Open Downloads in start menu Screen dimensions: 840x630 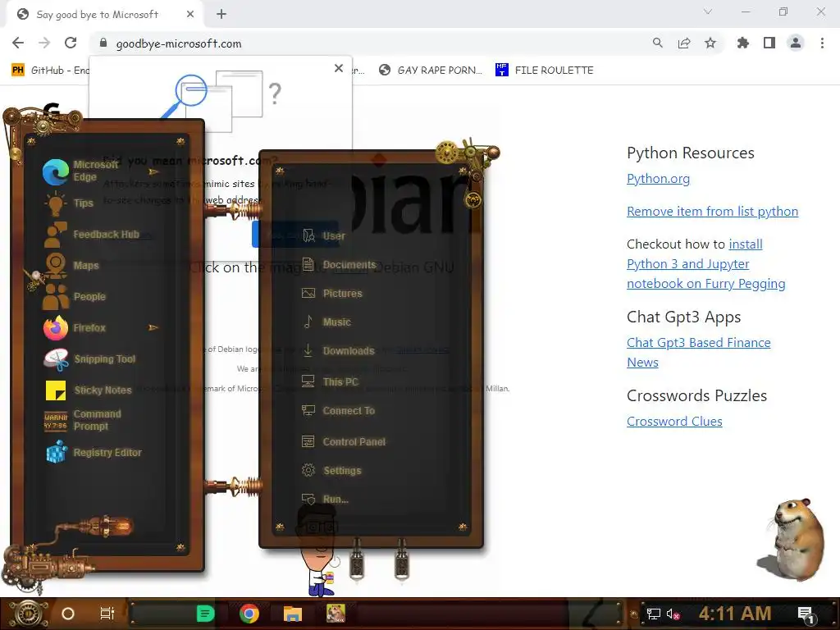tap(338, 351)
